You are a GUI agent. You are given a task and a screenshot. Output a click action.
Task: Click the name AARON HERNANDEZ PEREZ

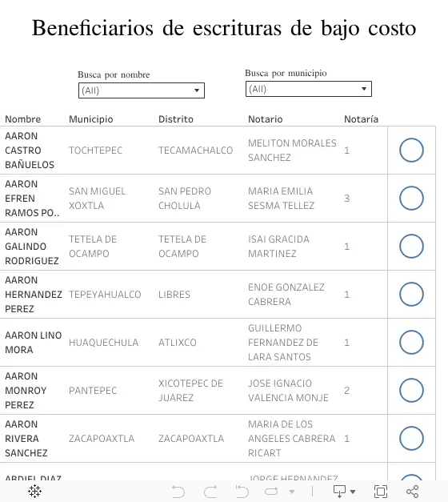coord(34,295)
